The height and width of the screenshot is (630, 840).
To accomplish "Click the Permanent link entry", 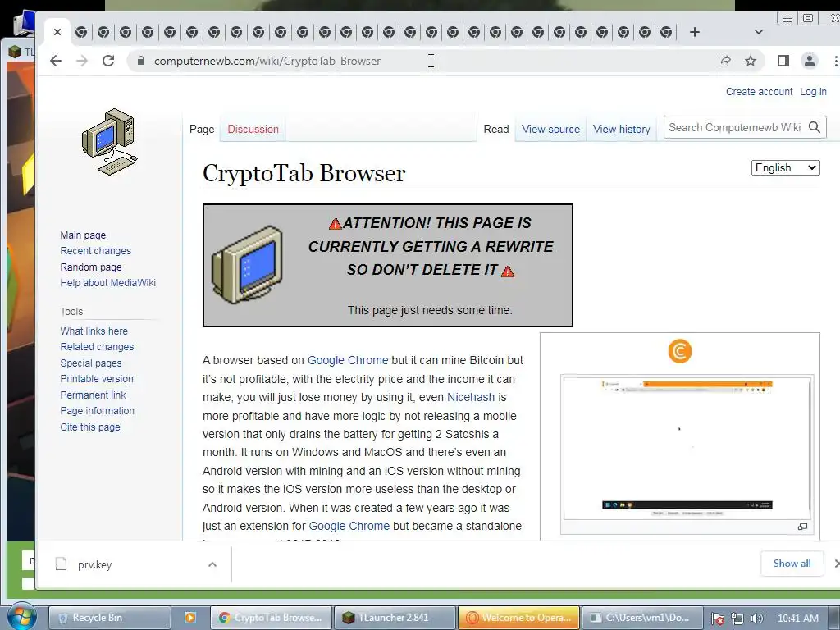I will tap(93, 395).
